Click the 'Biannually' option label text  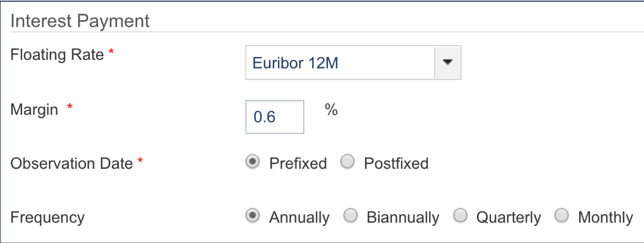click(402, 218)
